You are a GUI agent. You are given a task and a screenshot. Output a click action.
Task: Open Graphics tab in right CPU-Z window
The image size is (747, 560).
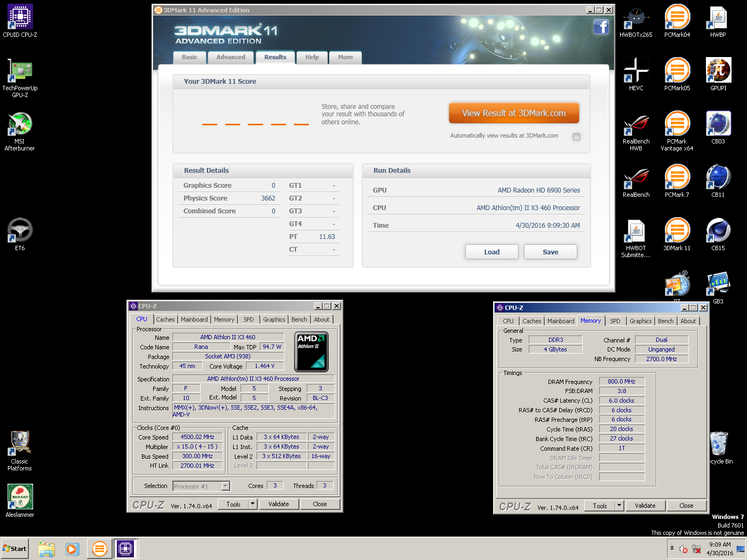pos(641,321)
